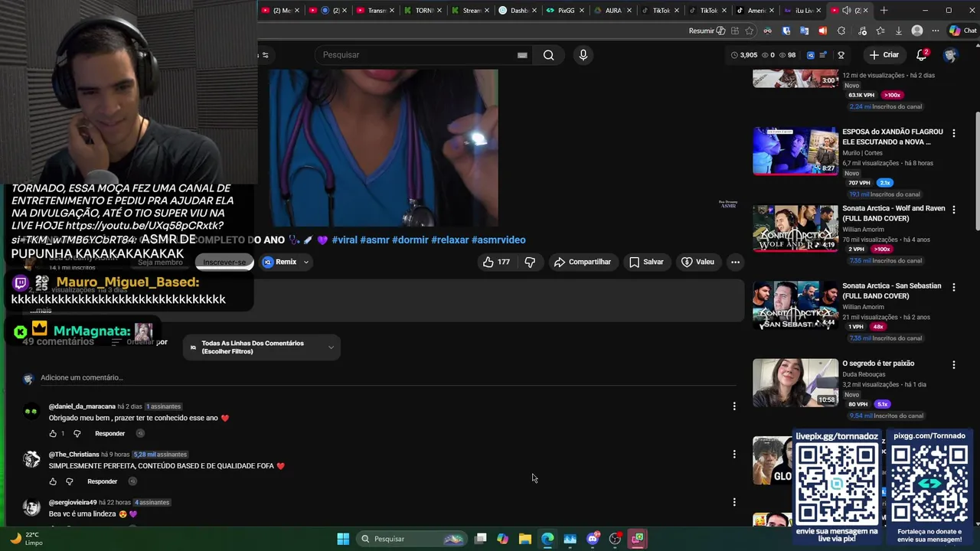Image resolution: width=980 pixels, height=551 pixels.
Task: Open YouTube notifications bell
Action: tap(922, 55)
